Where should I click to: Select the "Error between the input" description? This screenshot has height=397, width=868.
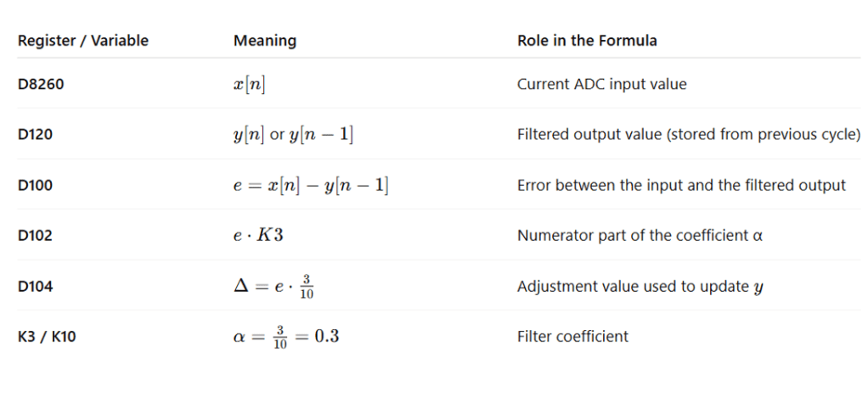[x=681, y=185]
